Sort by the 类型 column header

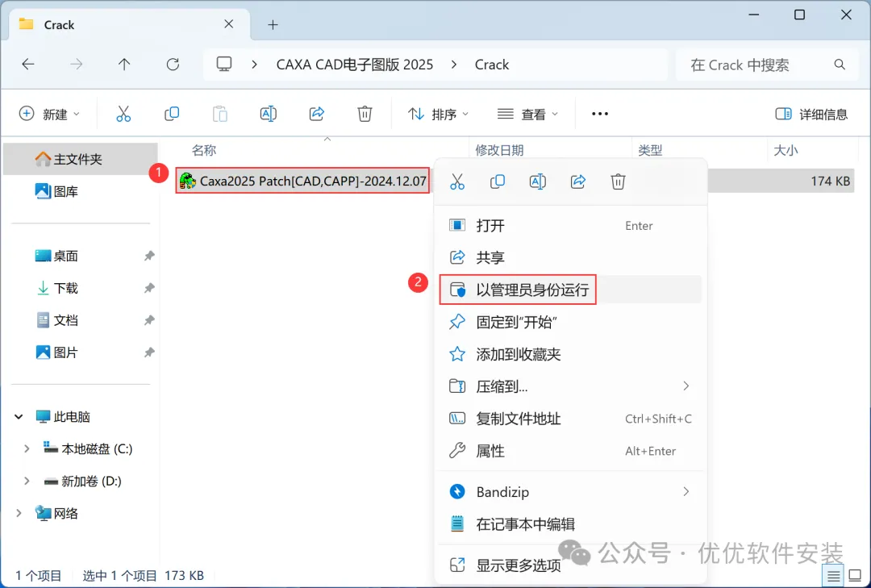[x=650, y=150]
